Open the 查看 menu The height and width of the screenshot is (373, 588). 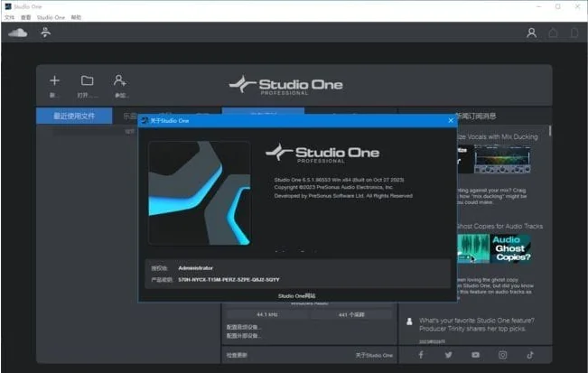[25, 17]
